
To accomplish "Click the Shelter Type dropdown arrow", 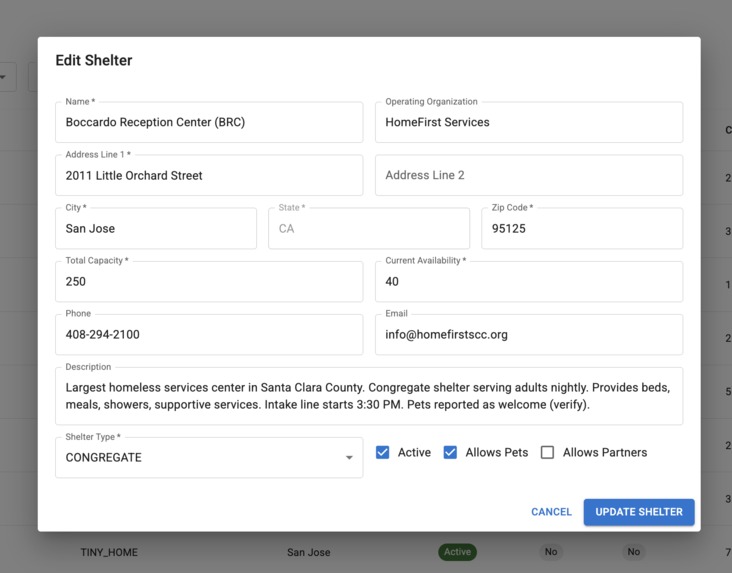I will [349, 458].
